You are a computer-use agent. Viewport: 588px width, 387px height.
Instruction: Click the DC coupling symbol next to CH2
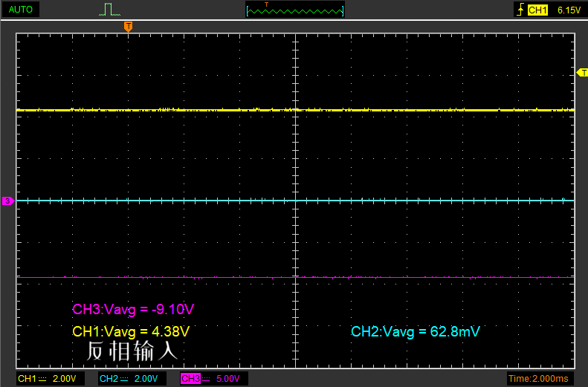(x=124, y=379)
